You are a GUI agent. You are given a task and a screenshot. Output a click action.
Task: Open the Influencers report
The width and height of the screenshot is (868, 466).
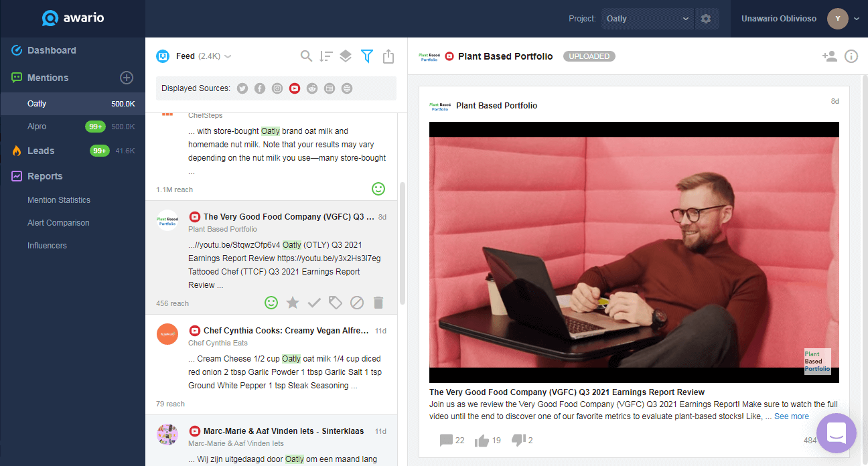click(47, 246)
